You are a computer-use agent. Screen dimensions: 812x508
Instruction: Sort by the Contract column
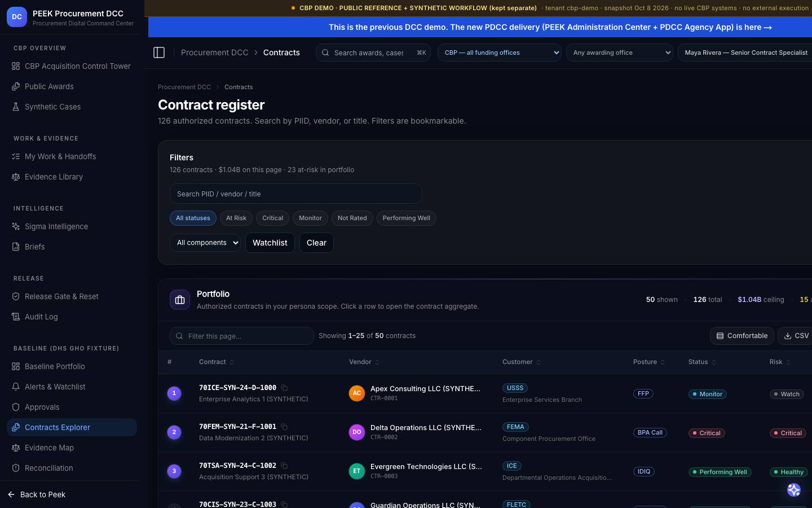217,362
